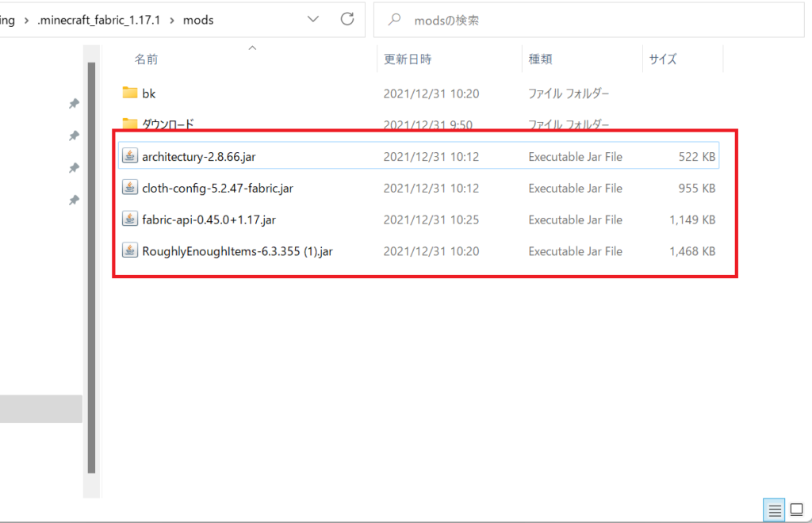
Task: Switch to details view using bottom-right toggle
Action: pyautogui.click(x=774, y=510)
